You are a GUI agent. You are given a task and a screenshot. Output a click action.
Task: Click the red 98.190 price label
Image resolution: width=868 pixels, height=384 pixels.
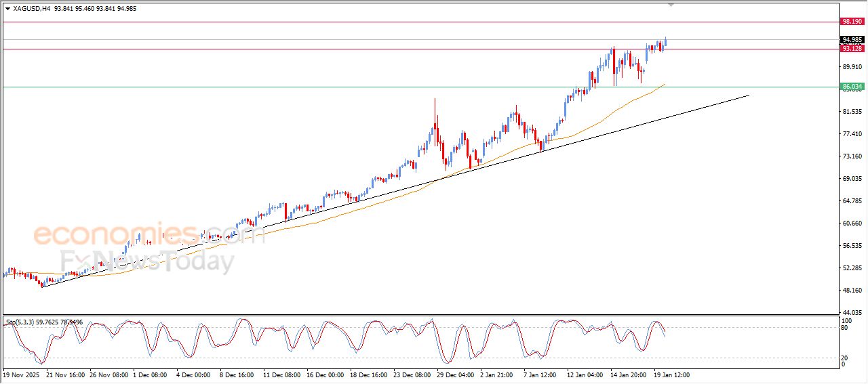point(852,22)
